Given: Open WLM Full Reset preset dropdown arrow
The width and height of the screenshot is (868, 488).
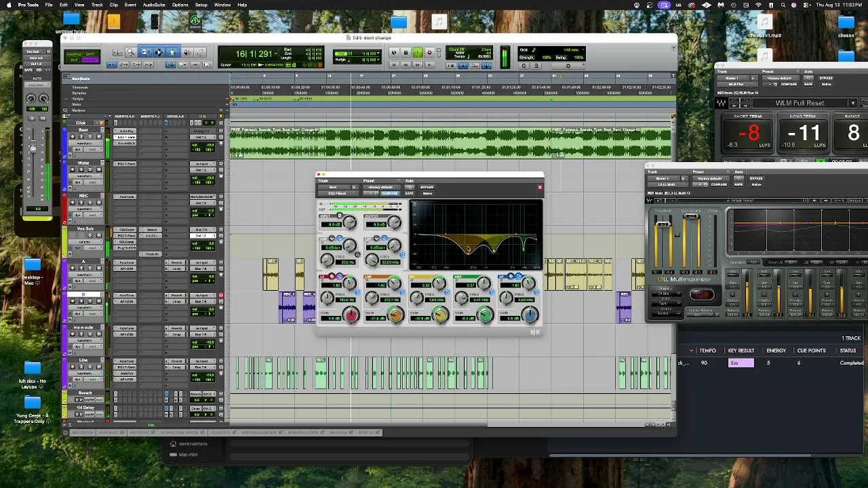Looking at the screenshot, I should coord(852,103).
